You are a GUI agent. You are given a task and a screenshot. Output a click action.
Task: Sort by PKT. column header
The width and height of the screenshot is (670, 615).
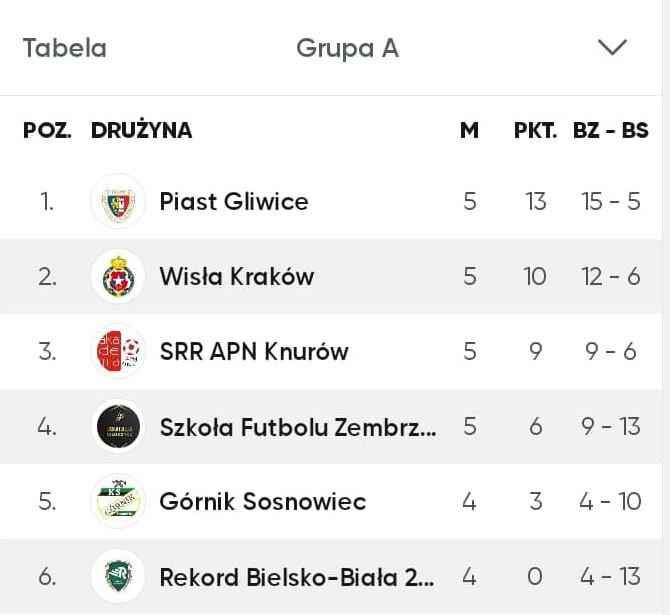coord(535,130)
